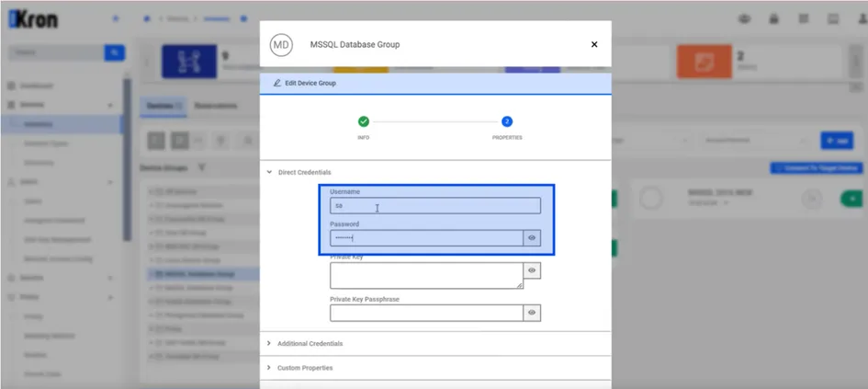Image resolution: width=868 pixels, height=389 pixels.
Task: Select the PROPERTIES step circle
Action: tap(507, 121)
